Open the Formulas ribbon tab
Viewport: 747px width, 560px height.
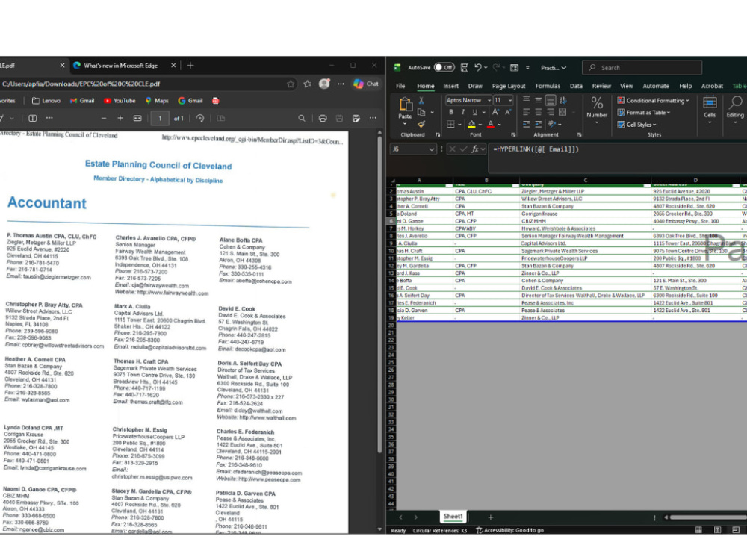(x=548, y=86)
